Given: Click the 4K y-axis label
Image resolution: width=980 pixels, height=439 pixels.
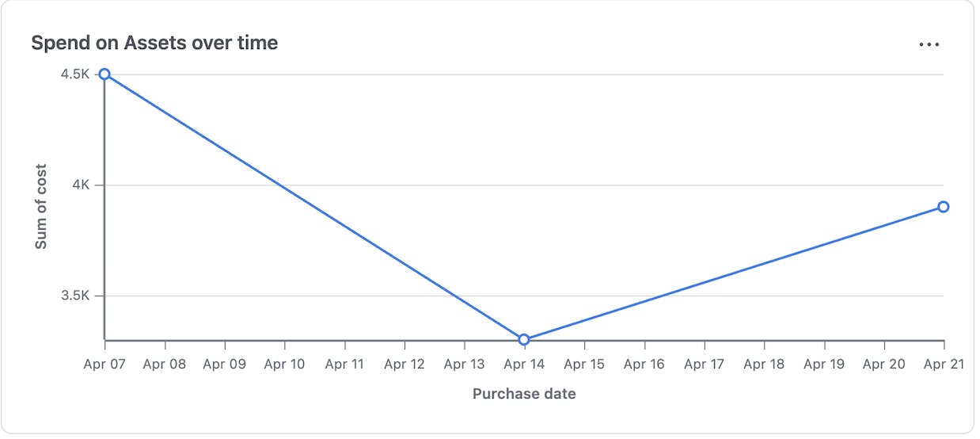Looking at the screenshot, I should (82, 185).
